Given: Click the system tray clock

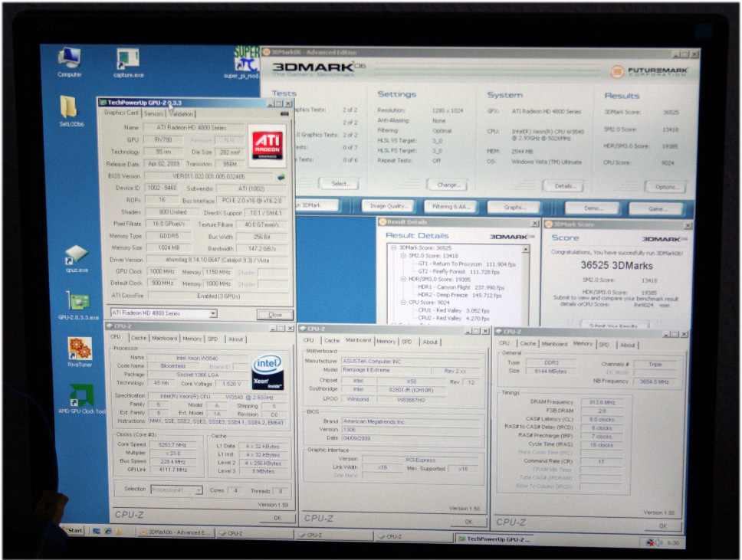Looking at the screenshot, I should tap(673, 542).
